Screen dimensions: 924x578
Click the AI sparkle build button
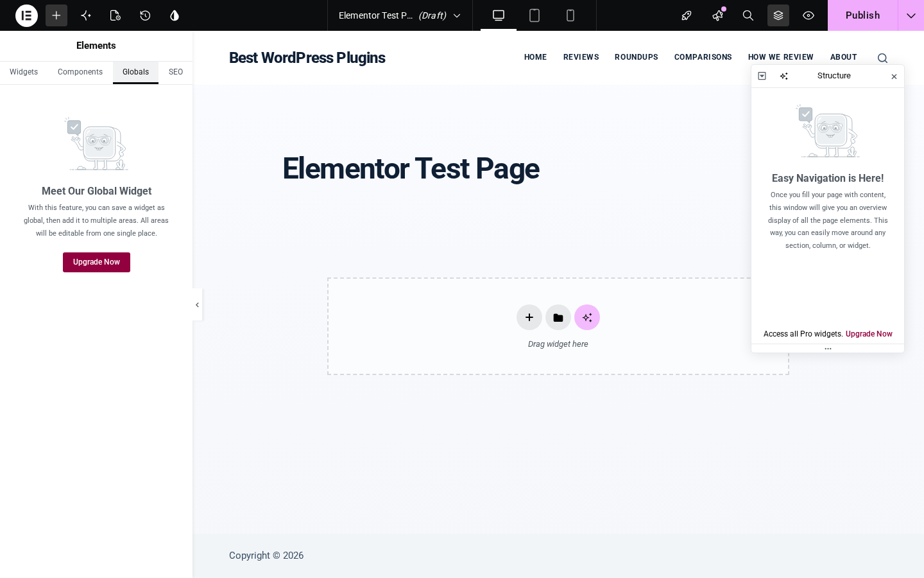pyautogui.click(x=587, y=317)
